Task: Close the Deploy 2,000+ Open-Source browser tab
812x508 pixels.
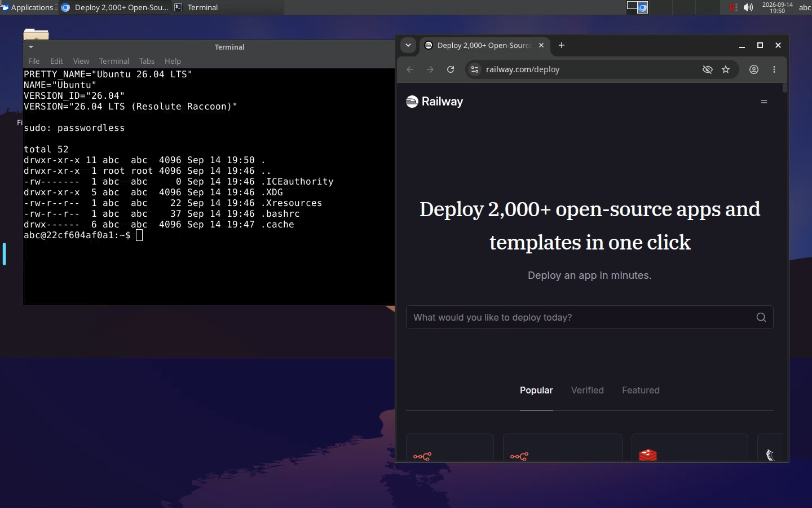Action: tap(541, 46)
